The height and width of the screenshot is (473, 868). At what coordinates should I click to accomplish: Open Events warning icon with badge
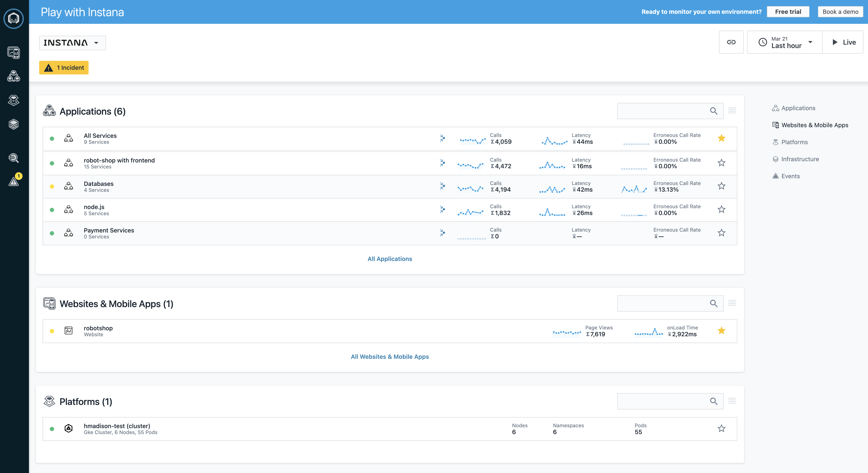[14, 181]
